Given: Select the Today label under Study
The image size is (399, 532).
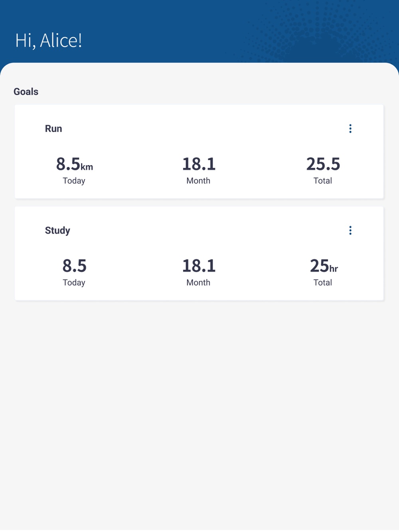Looking at the screenshot, I should [x=74, y=282].
